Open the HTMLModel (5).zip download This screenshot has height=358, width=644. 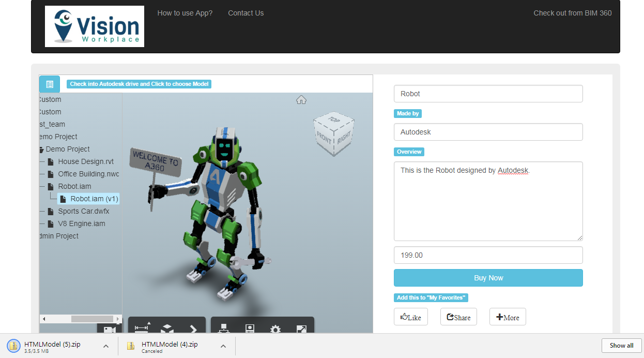(52, 346)
